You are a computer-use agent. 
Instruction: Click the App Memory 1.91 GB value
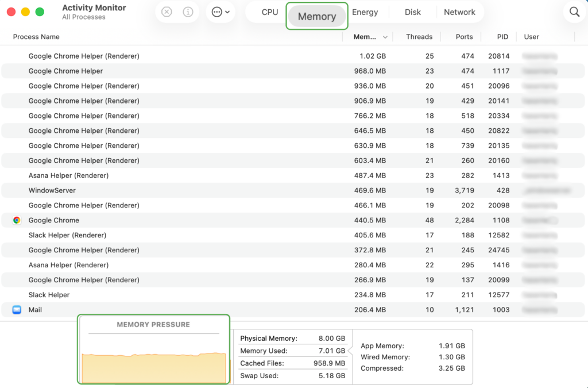tap(451, 345)
